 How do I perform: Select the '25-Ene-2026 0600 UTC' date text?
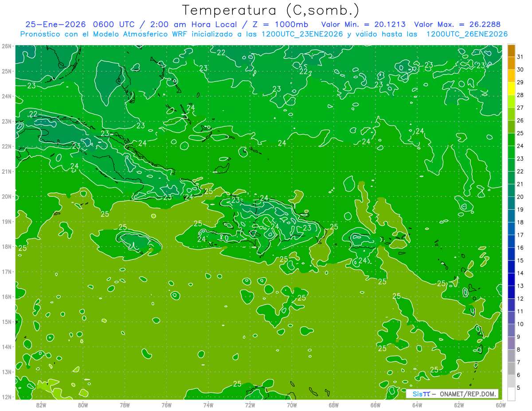79,24
